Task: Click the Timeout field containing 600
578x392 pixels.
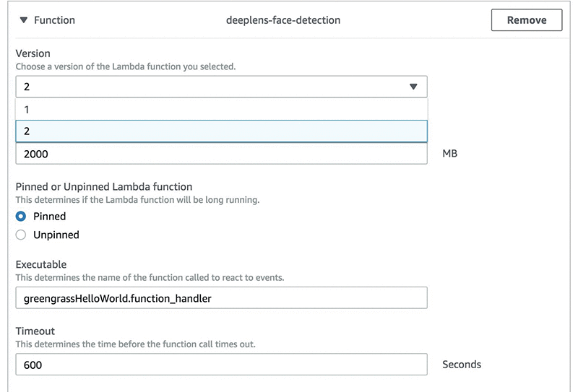Action: click(x=221, y=365)
